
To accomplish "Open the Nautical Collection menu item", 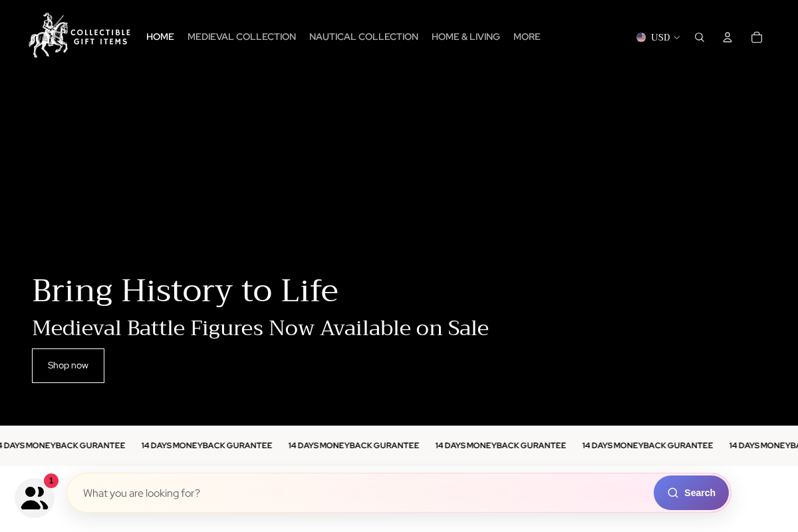I will click(x=364, y=37).
